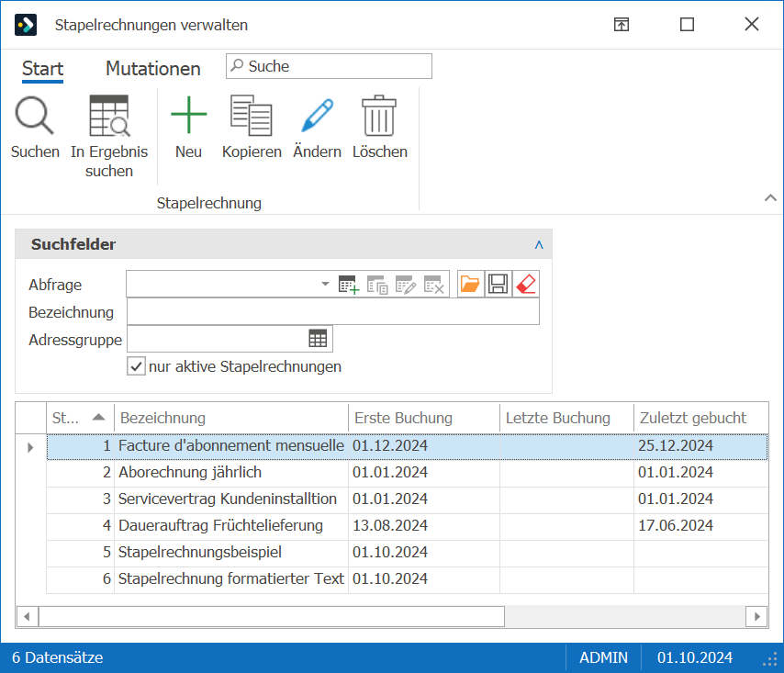Click the Löschen trash icon
The height and width of the screenshot is (673, 784).
click(379, 116)
